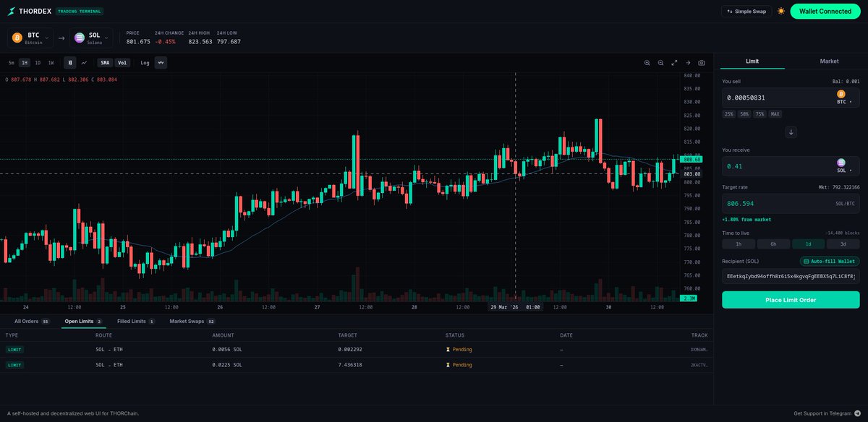Click amount 0.0056 SOL
This screenshot has height=422, width=868.
[x=227, y=349]
